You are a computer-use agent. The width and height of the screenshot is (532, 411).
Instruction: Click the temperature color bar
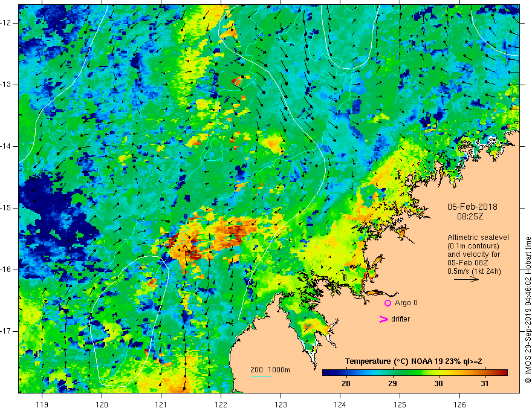coord(415,373)
